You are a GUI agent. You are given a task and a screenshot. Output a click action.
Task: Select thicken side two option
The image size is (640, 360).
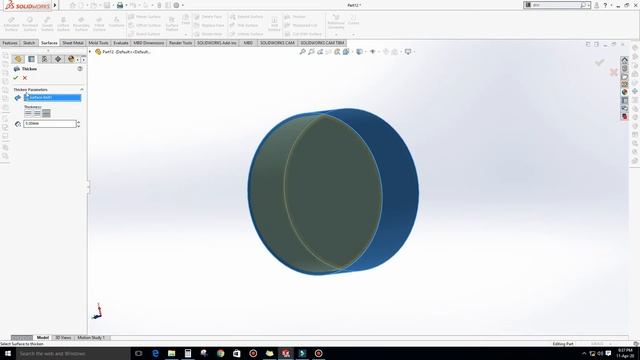pyautogui.click(x=46, y=113)
